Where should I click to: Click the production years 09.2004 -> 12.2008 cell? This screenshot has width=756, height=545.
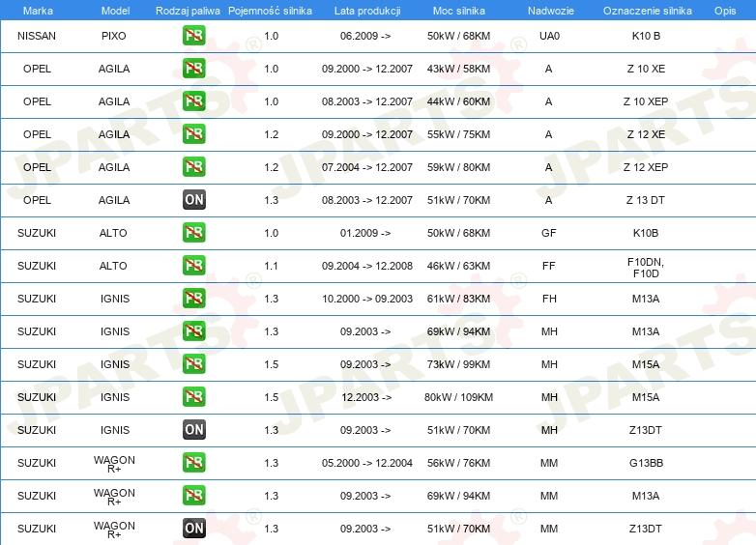[x=367, y=266]
